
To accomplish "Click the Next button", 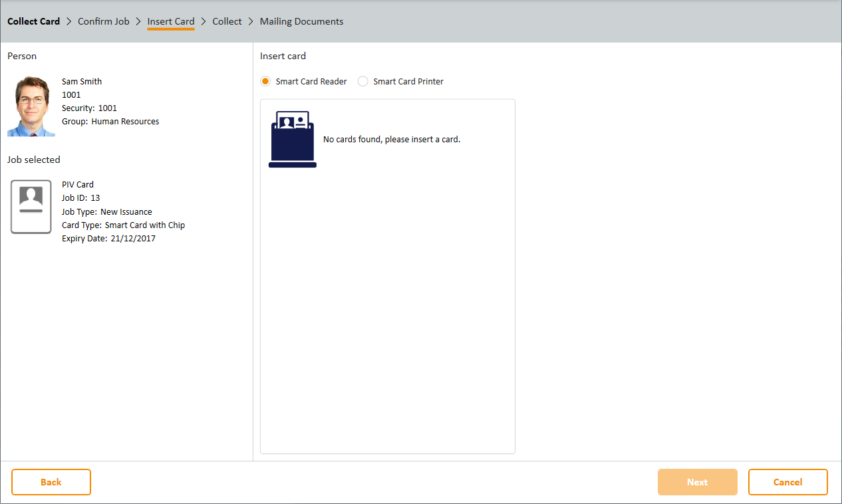I will (697, 482).
